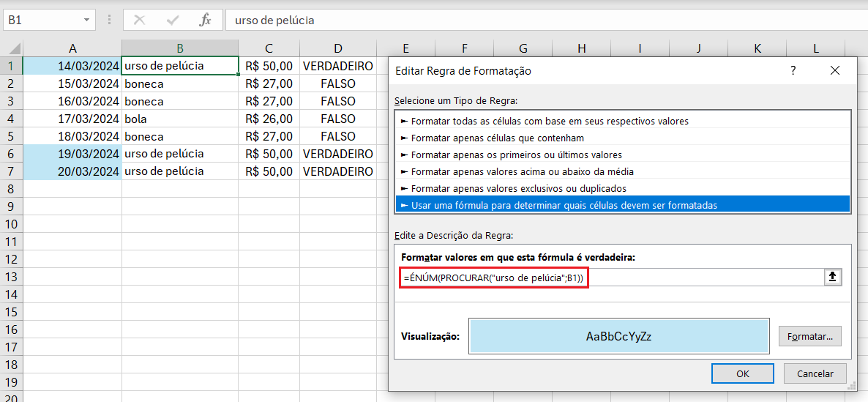
Task: Click 'VERDADEIRO' cell in row 7
Action: click(x=338, y=171)
